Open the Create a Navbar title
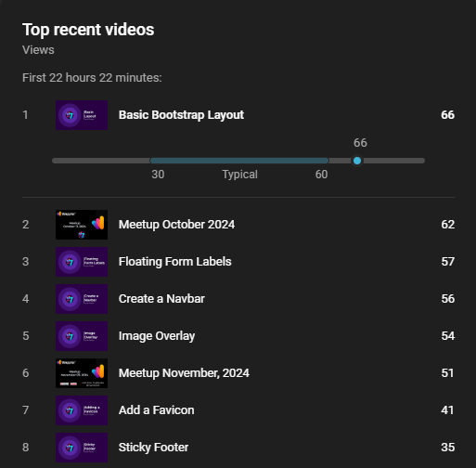Viewport: 476px width, 468px height. point(161,299)
